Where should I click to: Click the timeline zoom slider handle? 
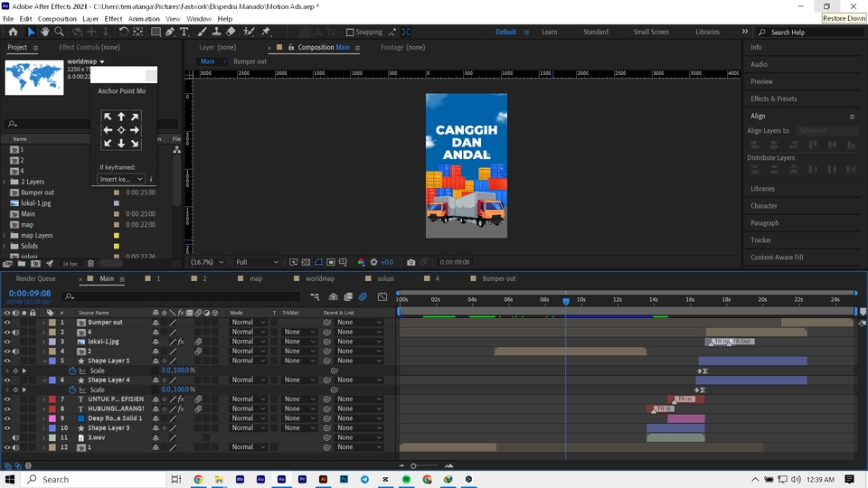pyautogui.click(x=413, y=466)
